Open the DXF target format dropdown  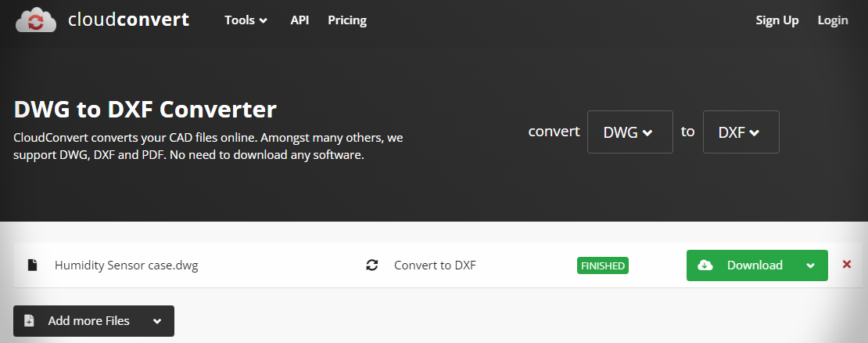point(741,132)
